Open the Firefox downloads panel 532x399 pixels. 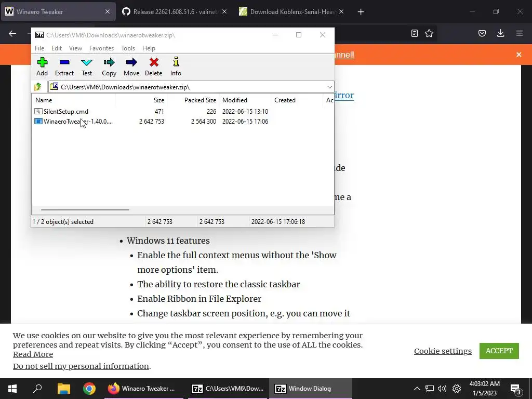pyautogui.click(x=500, y=33)
